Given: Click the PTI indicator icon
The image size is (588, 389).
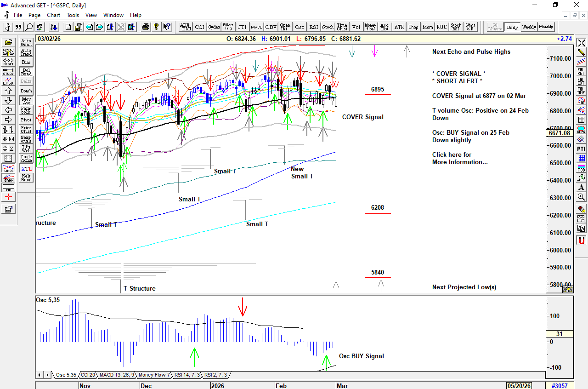Looking at the screenshot, I should point(581,149).
